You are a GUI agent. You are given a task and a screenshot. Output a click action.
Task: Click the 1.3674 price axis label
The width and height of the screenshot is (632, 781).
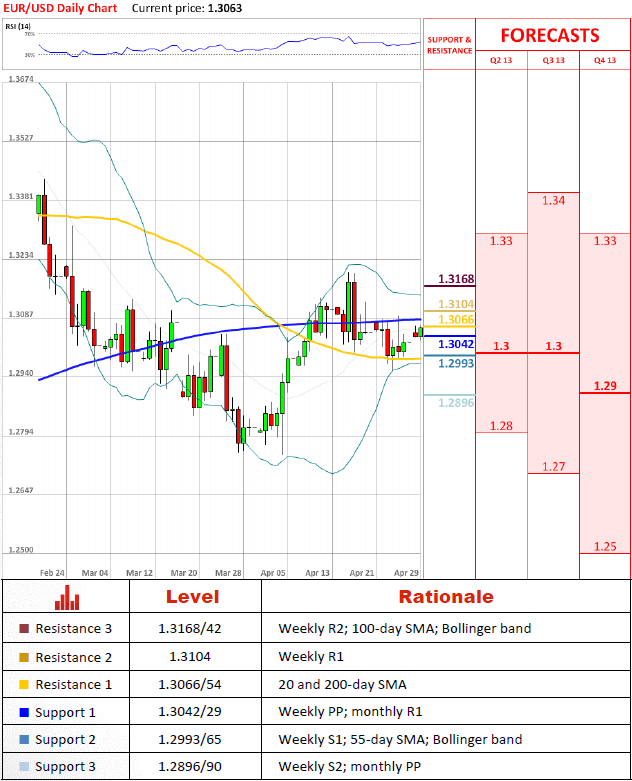(21, 79)
